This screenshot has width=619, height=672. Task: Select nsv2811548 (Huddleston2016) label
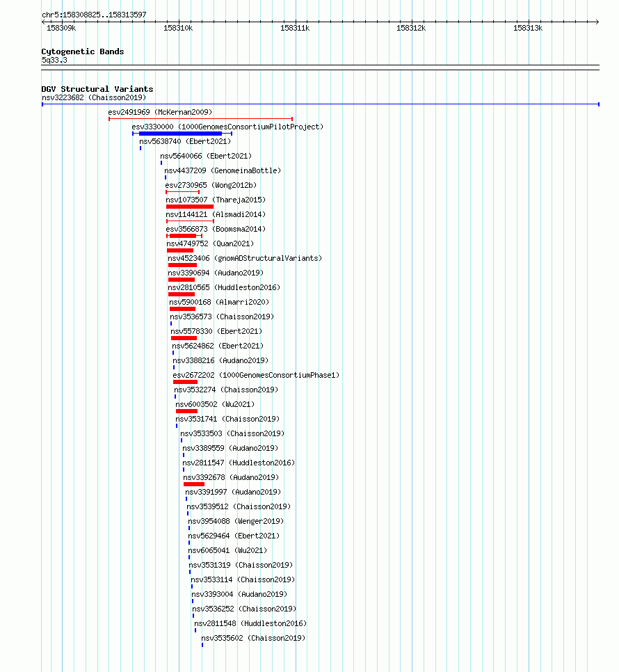pos(250,623)
